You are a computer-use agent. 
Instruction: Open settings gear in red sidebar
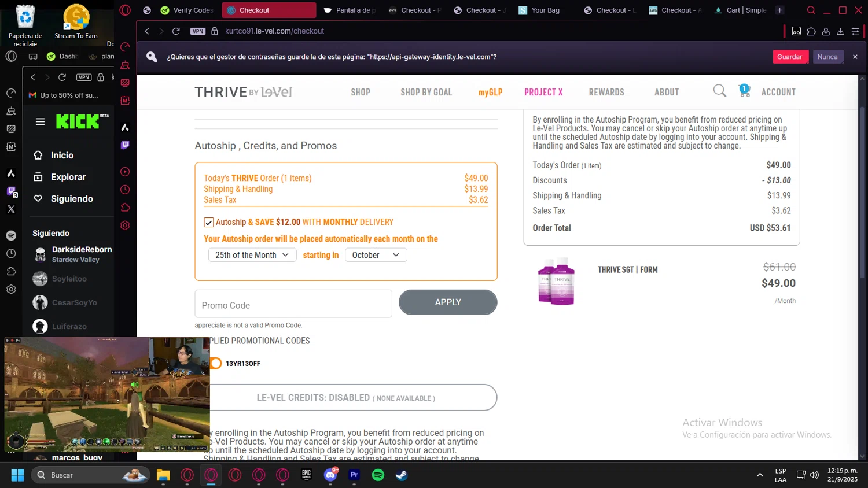tap(125, 225)
